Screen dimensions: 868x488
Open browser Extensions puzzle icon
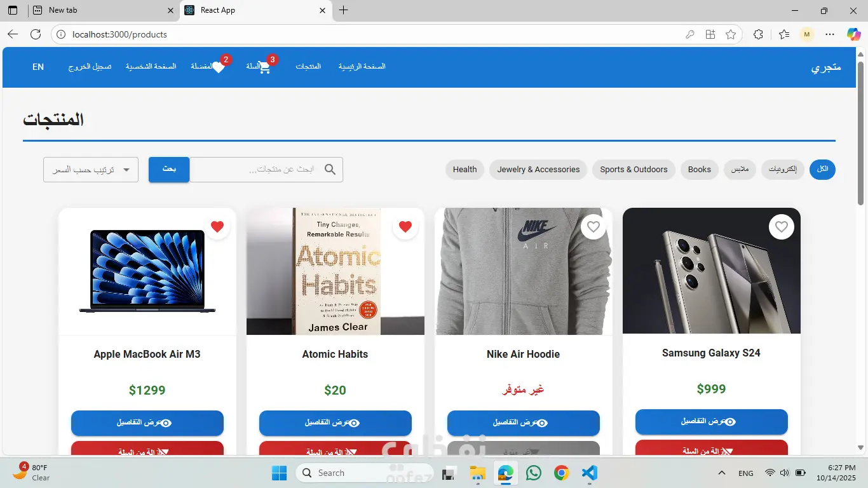[x=758, y=34]
